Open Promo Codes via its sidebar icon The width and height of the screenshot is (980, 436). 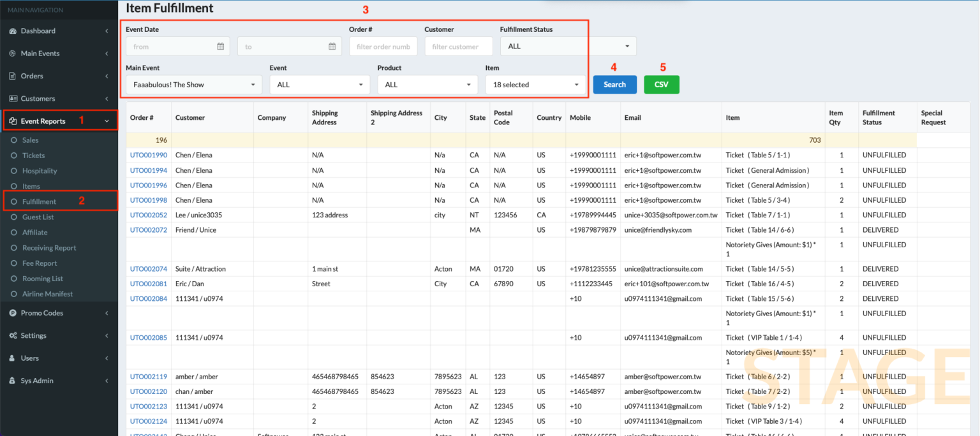(x=13, y=313)
